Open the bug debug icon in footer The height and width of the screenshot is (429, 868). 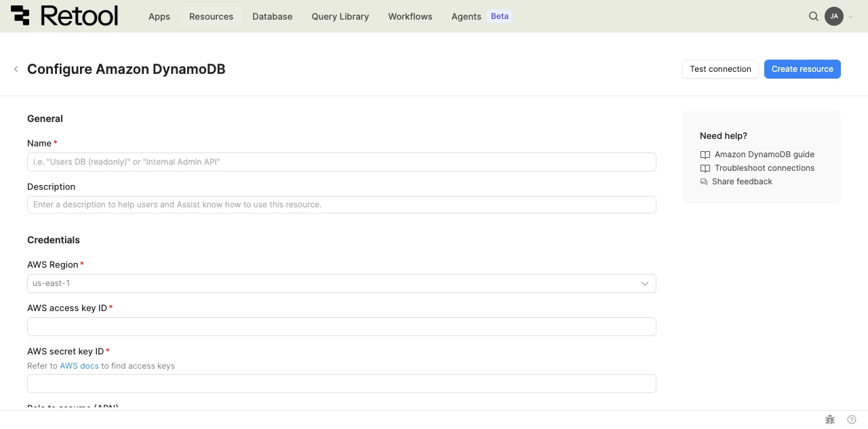[x=830, y=420]
